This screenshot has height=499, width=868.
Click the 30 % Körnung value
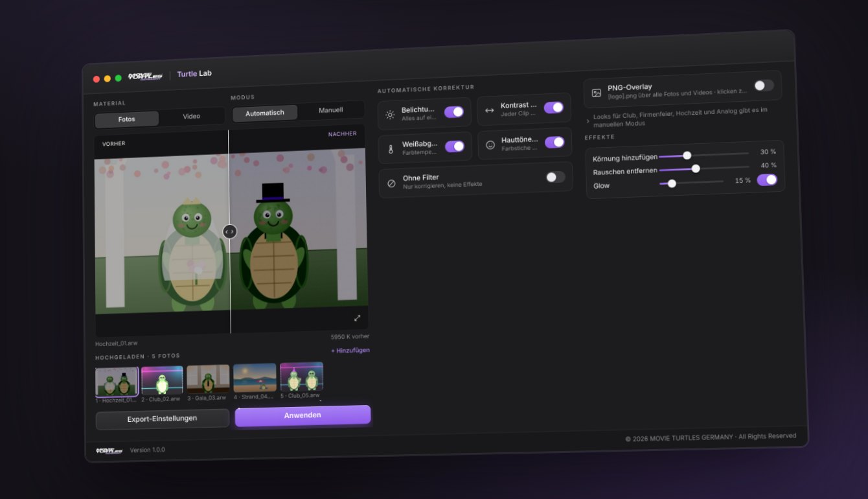[x=768, y=152]
